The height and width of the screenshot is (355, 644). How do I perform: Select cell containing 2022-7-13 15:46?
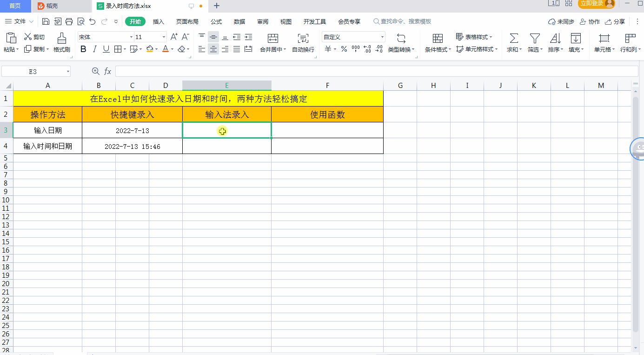(x=132, y=146)
